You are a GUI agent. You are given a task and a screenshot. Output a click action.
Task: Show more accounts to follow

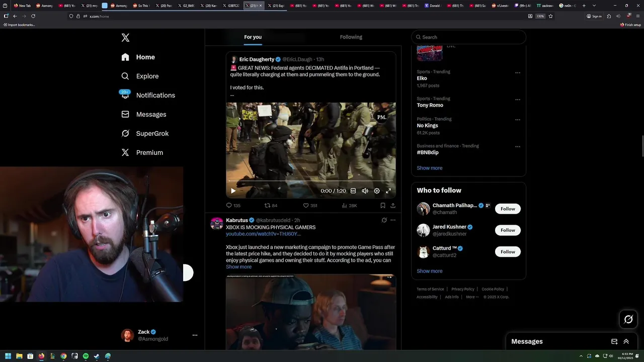[430, 271]
